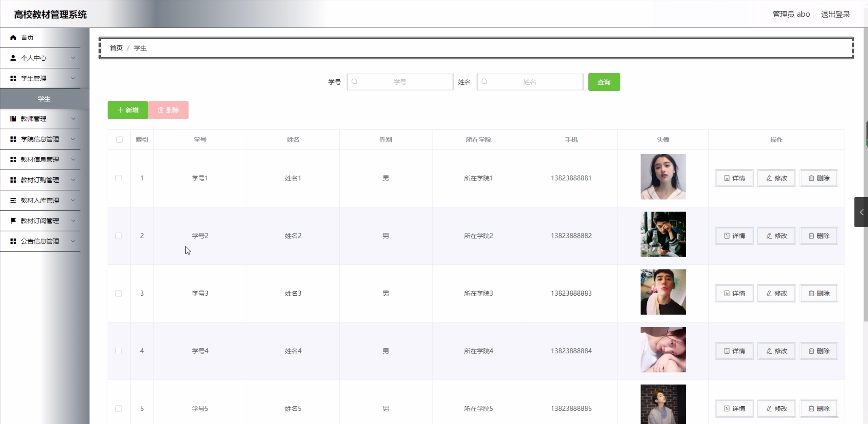Check the checkbox for row 学号1
Viewport: 868px width, 424px height.
(x=118, y=178)
